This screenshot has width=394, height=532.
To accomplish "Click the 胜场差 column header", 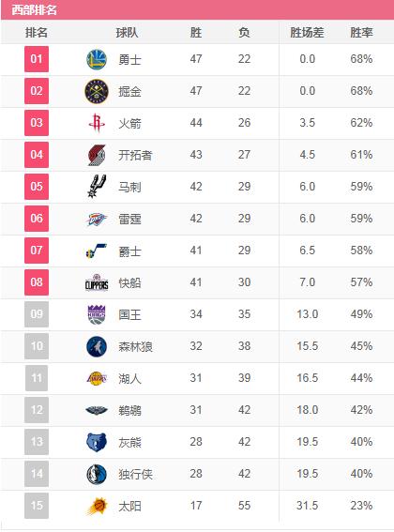I will point(307,33).
